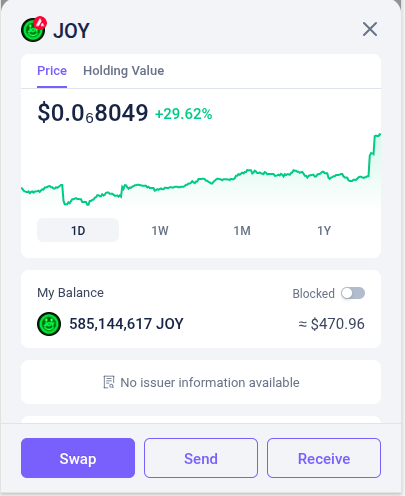Screen dimensions: 405x496
Task: Click the JOY coin icon beside balance
Action: pos(49,324)
